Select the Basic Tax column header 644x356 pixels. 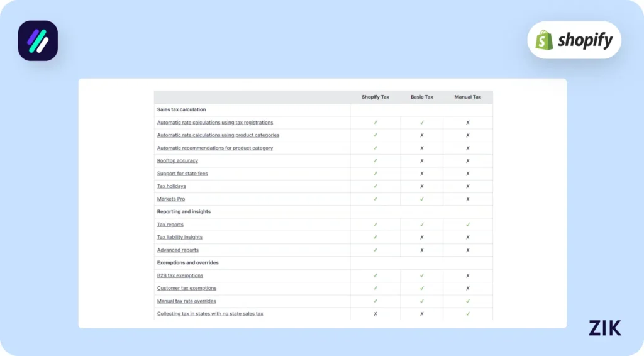click(422, 97)
